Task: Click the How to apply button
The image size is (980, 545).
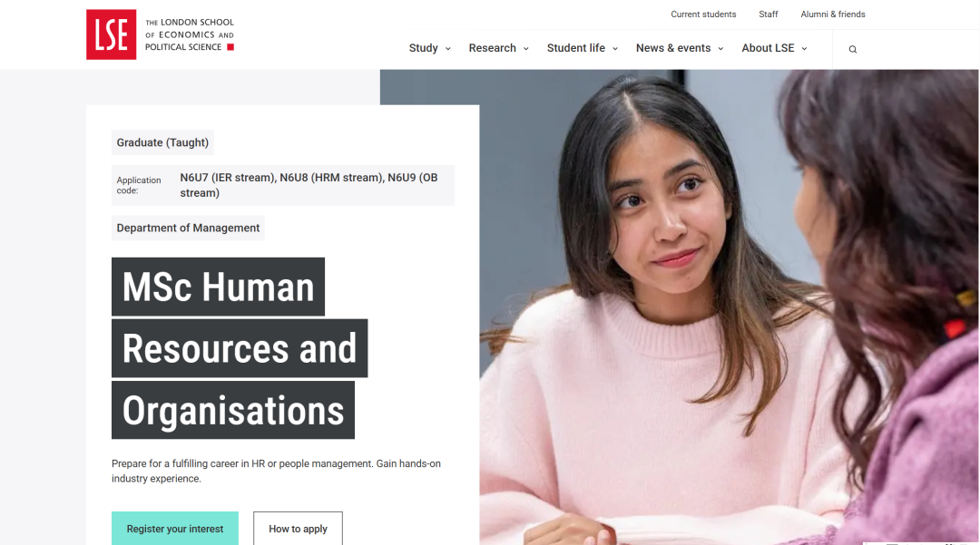Action: [298, 528]
